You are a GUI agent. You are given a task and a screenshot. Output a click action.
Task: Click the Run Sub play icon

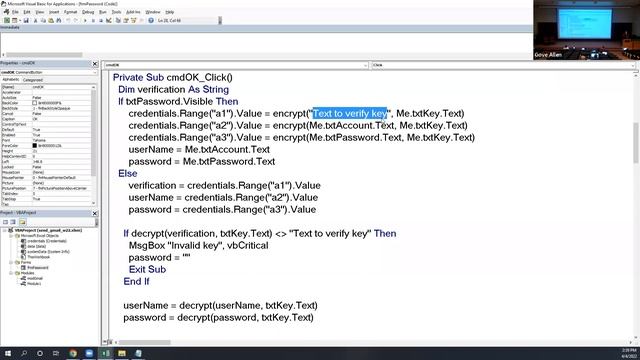pyautogui.click(x=85, y=20)
